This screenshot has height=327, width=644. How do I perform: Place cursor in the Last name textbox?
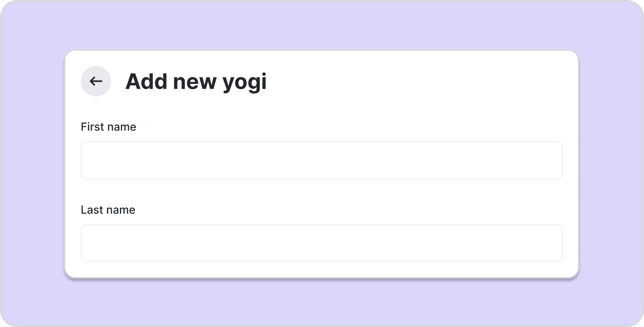pyautogui.click(x=321, y=243)
